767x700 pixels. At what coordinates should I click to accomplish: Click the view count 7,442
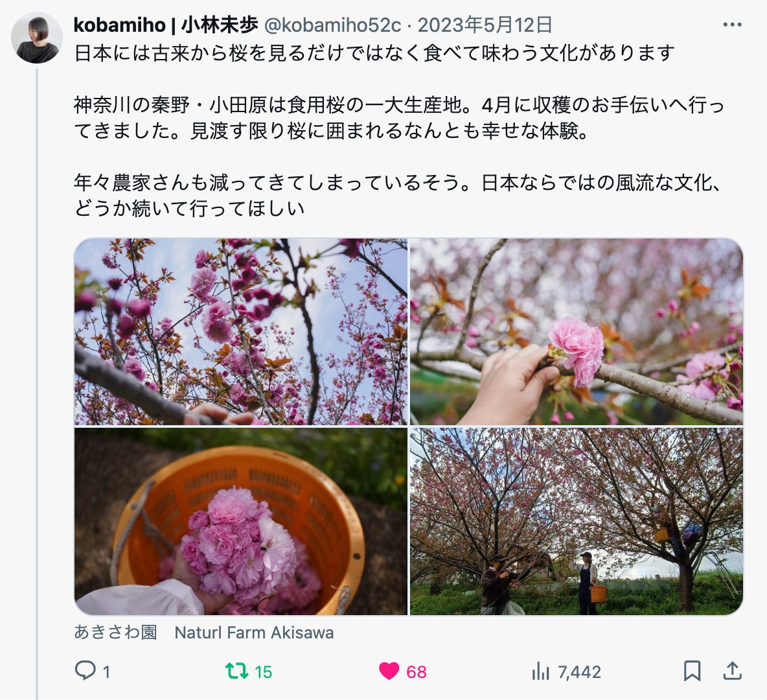coord(579,672)
